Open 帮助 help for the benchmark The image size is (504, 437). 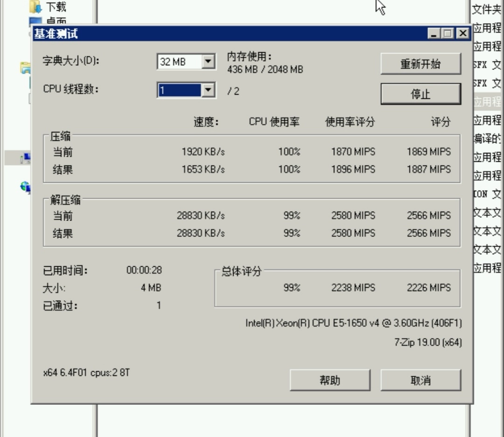click(330, 381)
